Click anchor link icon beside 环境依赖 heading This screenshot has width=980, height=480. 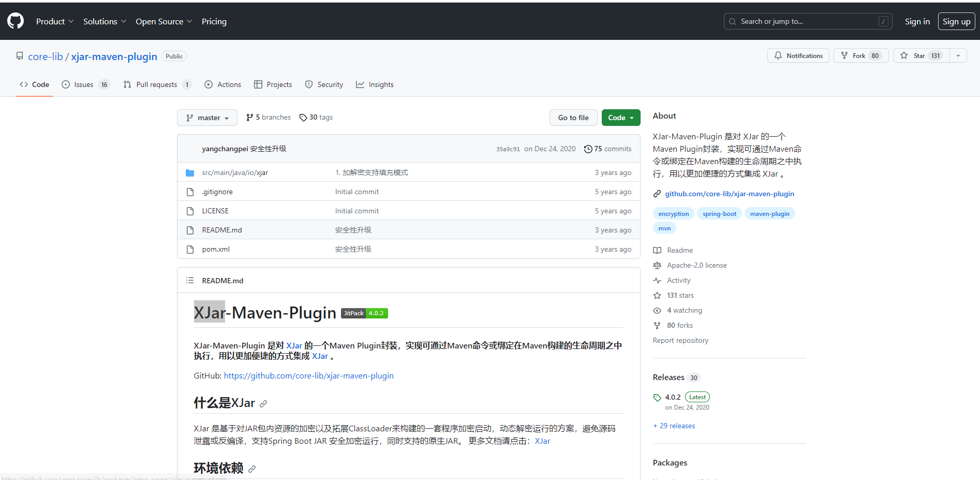coord(252,469)
